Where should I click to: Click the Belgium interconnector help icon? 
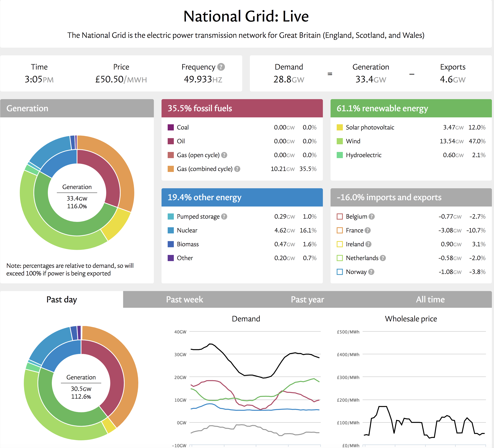(x=372, y=217)
